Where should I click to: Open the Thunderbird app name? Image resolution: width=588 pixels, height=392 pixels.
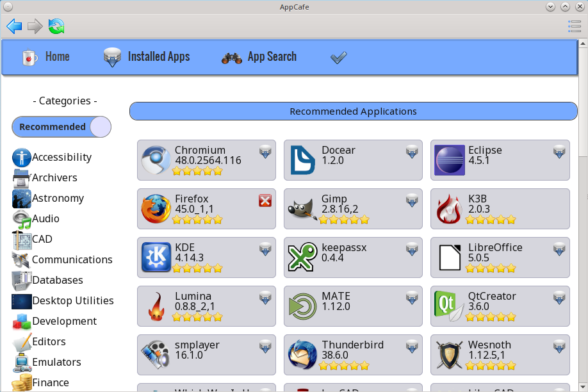click(353, 345)
